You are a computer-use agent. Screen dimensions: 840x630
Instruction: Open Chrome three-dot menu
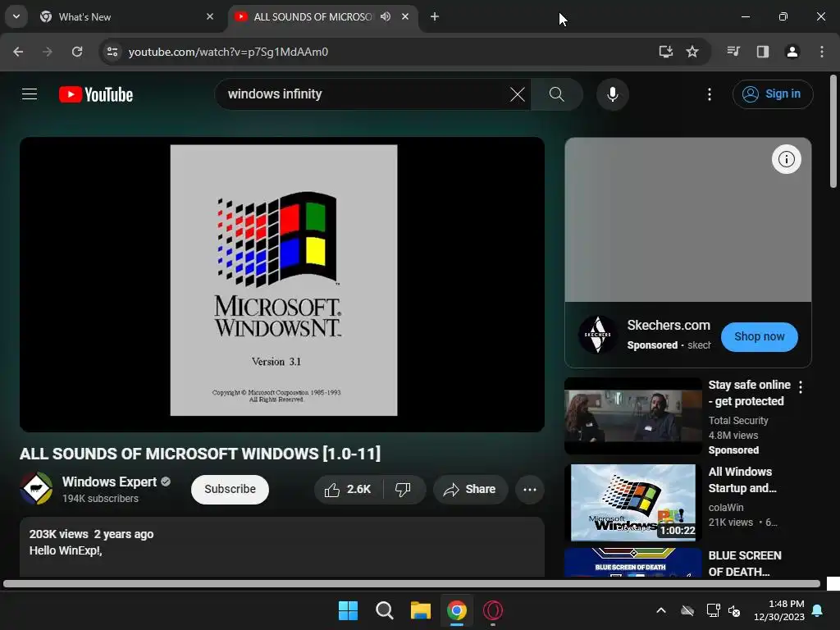coord(822,52)
